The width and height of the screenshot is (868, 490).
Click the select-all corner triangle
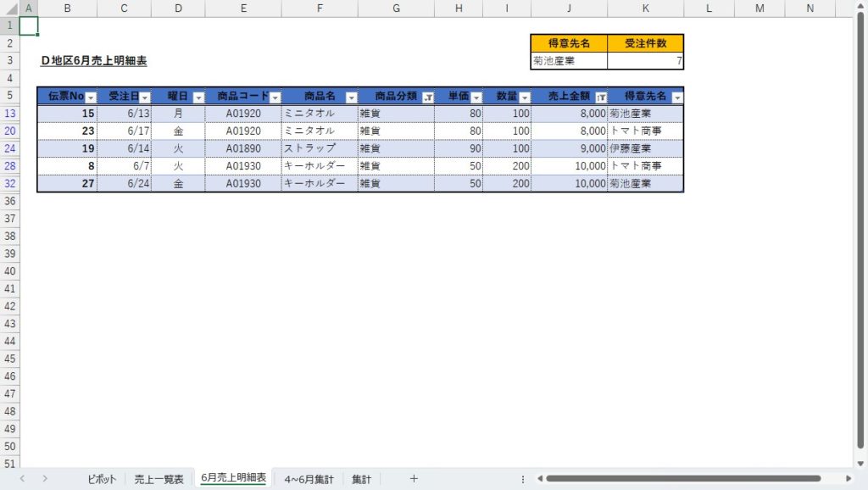9,8
